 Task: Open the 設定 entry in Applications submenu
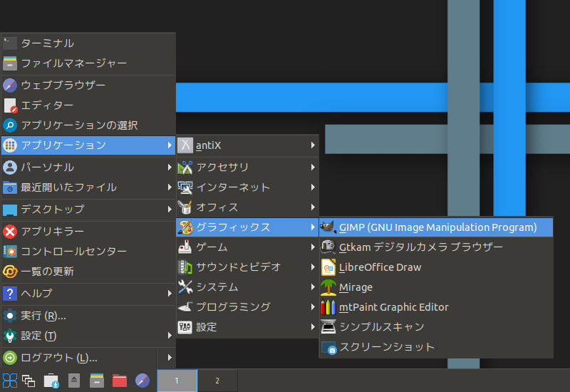click(247, 327)
